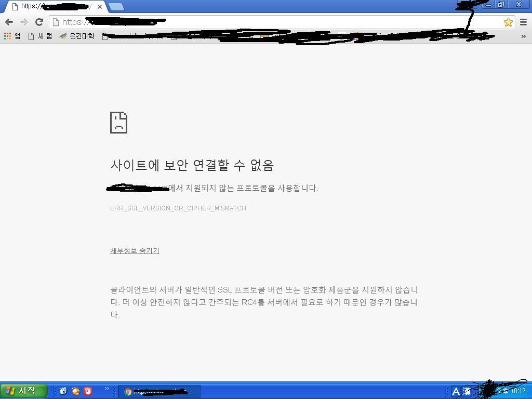Minimize the Chrome window
The height and width of the screenshot is (399, 532).
(488, 5)
